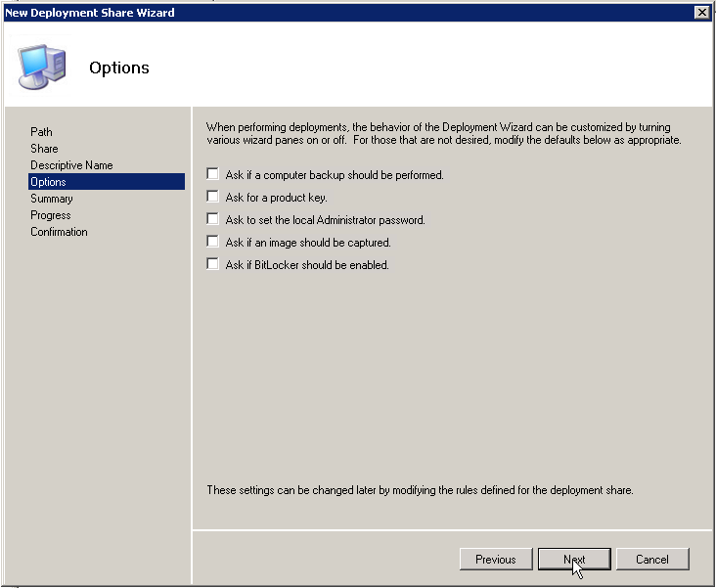
Task: Enable 'Ask if a computer backup should be performed'
Action: [212, 175]
